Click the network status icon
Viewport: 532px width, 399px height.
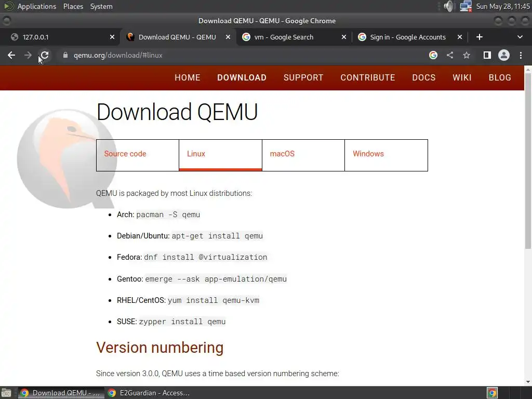(x=466, y=6)
